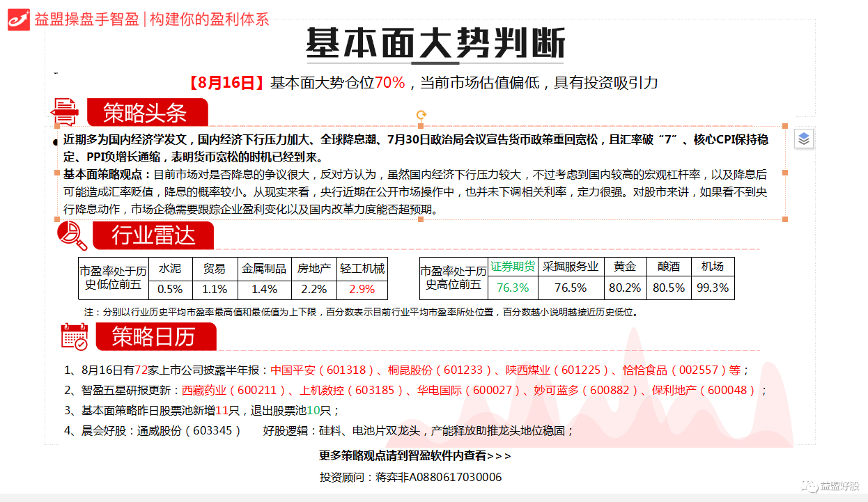Open the 更多策略观点请到智盈软件内查看 link
868x502 pixels.
[x=414, y=456]
